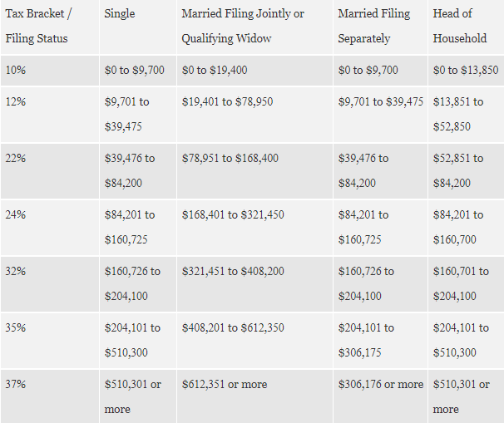Image resolution: width=504 pixels, height=423 pixels.
Task: Click the "Single" column header
Action: 120,14
